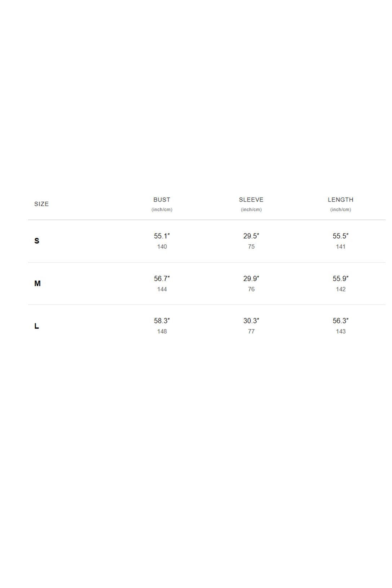Viewport: 392px width, 588px height.
Task: Select the LENGTH column header
Action: (340, 200)
